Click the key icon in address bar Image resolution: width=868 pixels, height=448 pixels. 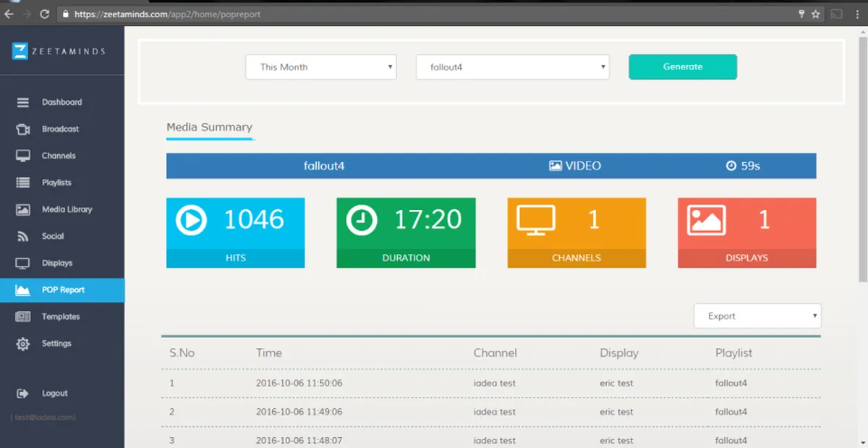coord(801,14)
